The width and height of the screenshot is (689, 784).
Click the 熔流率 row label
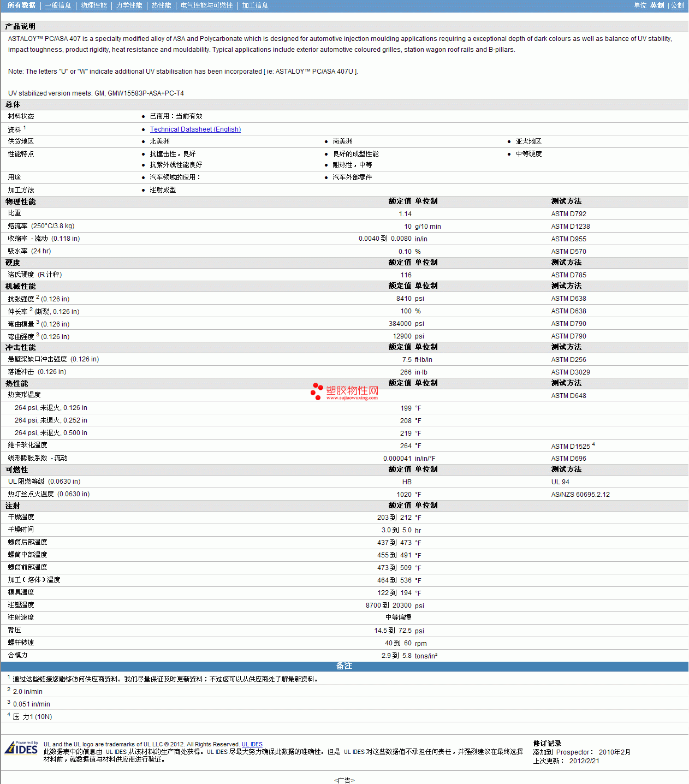[41, 226]
